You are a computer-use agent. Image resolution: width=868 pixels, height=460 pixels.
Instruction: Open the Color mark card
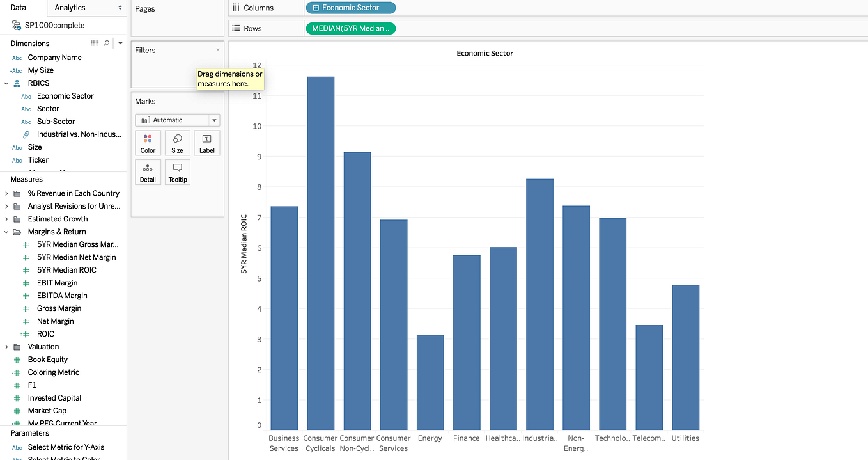[x=148, y=142]
